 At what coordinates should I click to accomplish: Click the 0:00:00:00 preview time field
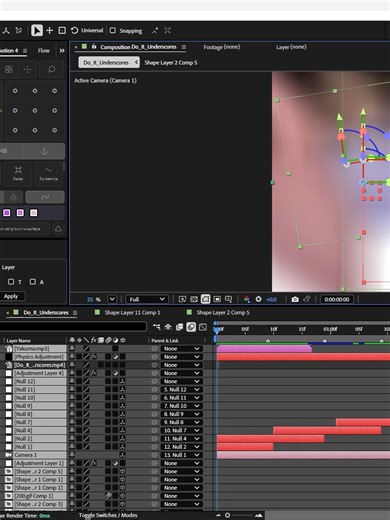point(337,299)
